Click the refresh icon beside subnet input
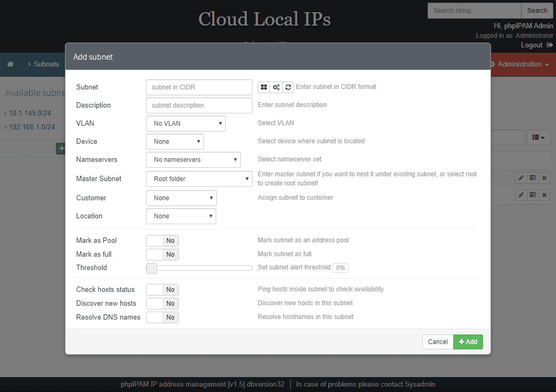The width and height of the screenshot is (556, 392). pos(288,87)
